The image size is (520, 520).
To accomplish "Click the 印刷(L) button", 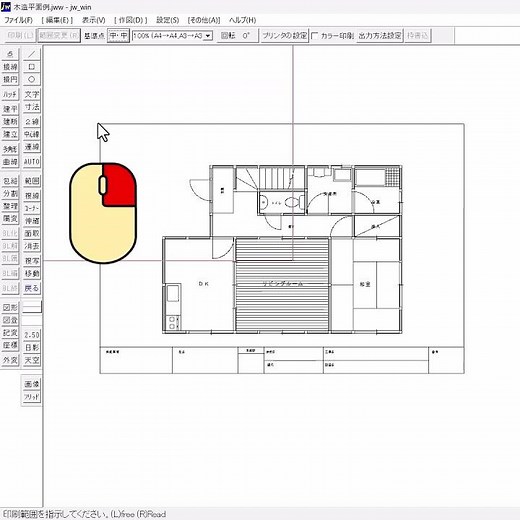I will pyautogui.click(x=20, y=36).
